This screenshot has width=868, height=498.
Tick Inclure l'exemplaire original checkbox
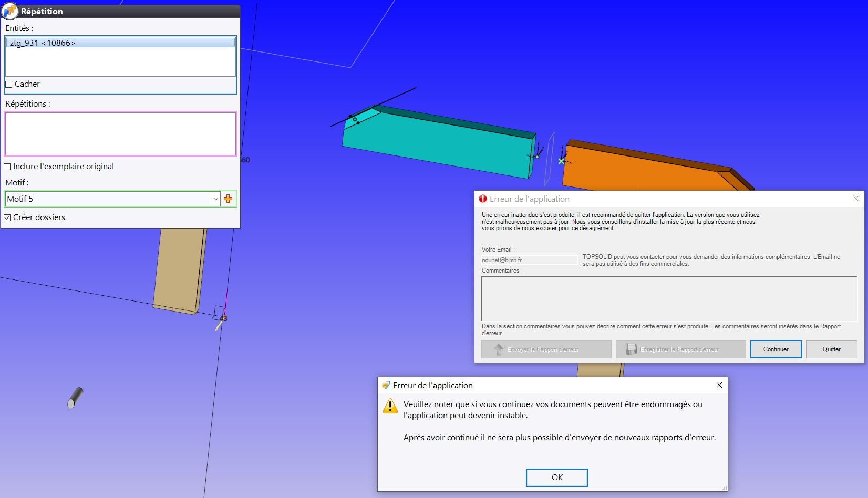click(x=7, y=167)
